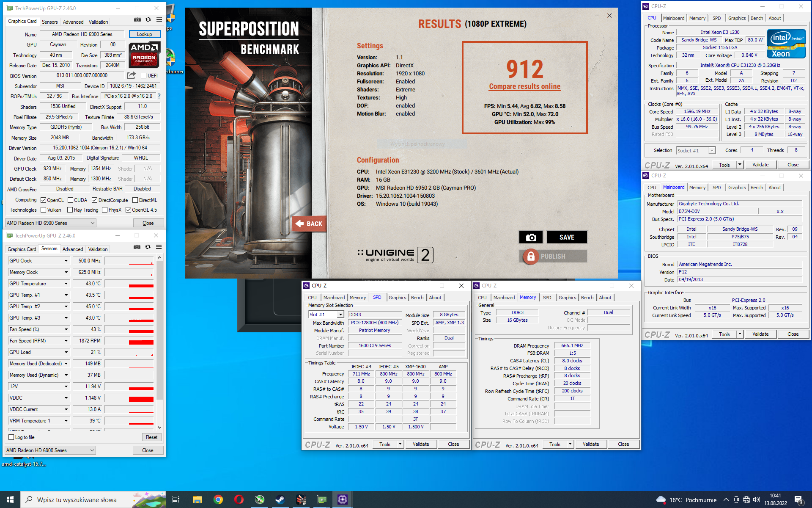The width and height of the screenshot is (812, 508).
Task: Launch Opera browser from the taskbar
Action: tap(239, 500)
